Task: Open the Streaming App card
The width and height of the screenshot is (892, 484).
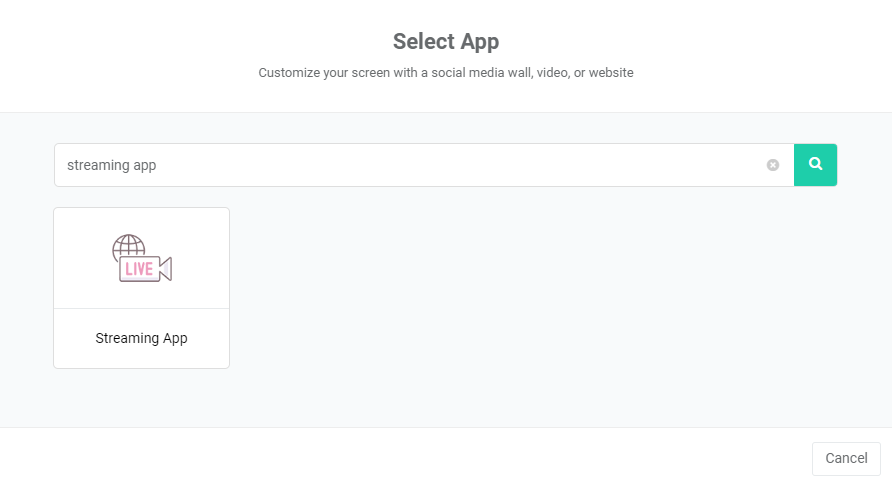Action: coord(141,288)
